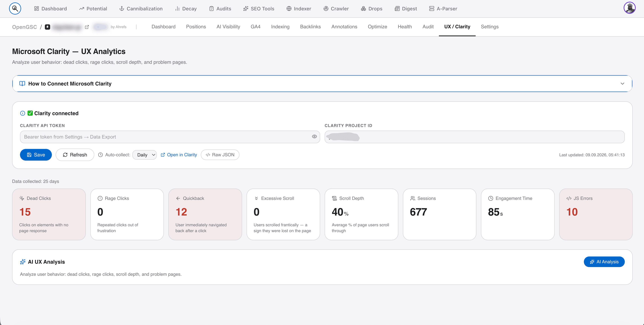Switch to the AI Visibility tab
The image size is (644, 325).
[228, 27]
